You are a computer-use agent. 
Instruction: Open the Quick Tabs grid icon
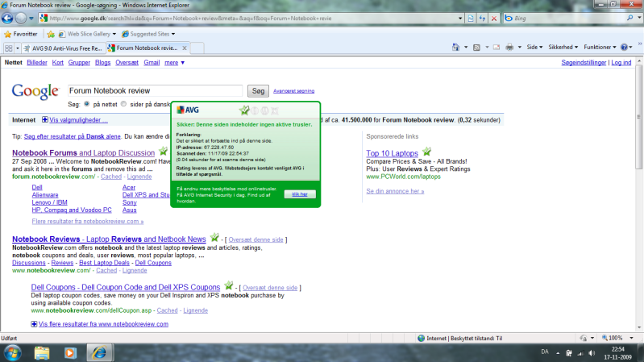(8, 48)
